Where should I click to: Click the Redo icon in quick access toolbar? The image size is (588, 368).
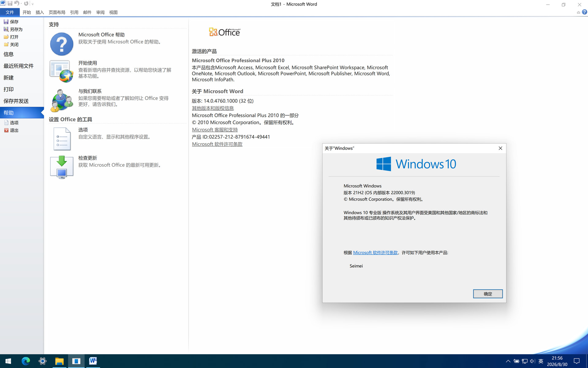click(26, 3)
